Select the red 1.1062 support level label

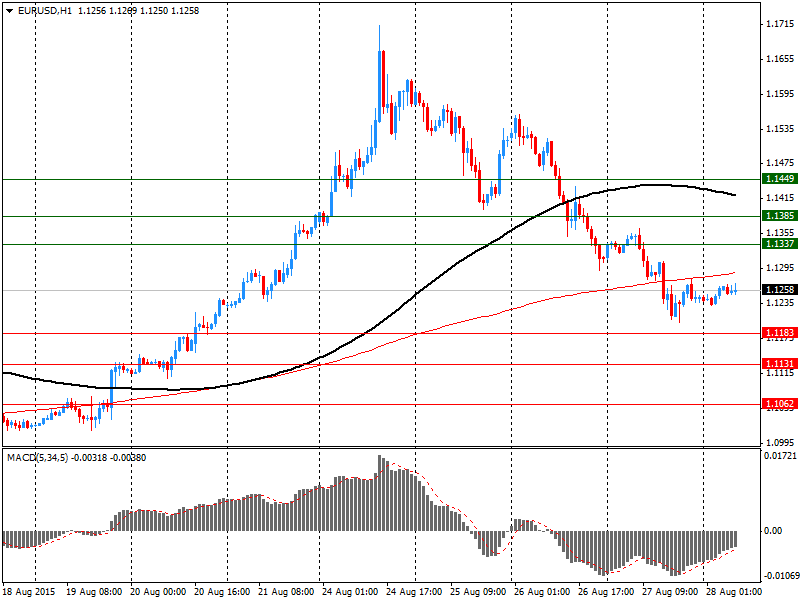pyautogui.click(x=780, y=404)
